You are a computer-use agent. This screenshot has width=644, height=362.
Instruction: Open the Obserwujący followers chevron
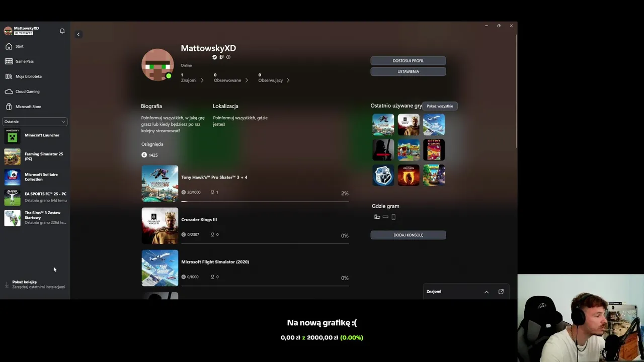288,80
